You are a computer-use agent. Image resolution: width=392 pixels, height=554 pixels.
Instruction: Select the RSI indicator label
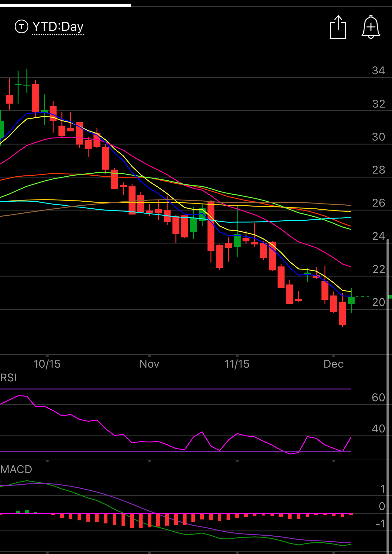click(x=9, y=378)
